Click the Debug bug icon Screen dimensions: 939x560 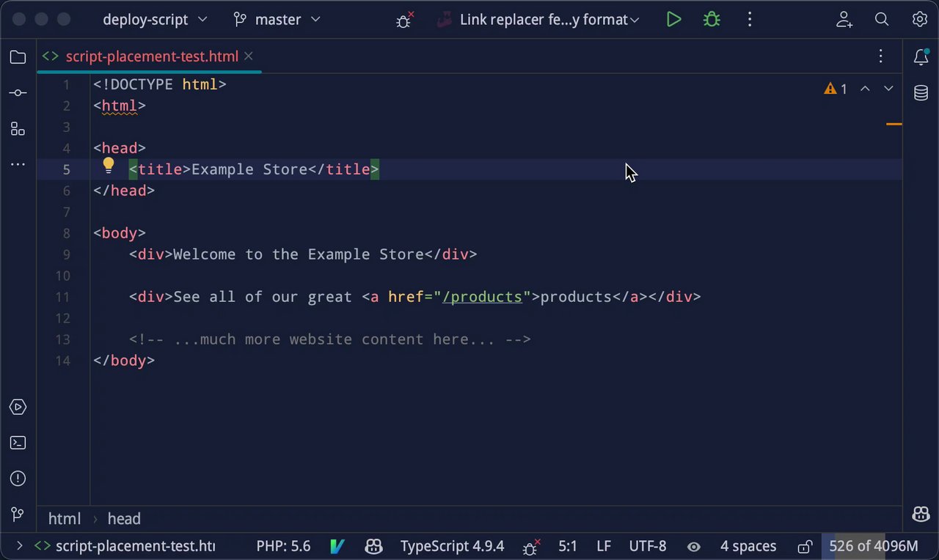[x=712, y=20]
